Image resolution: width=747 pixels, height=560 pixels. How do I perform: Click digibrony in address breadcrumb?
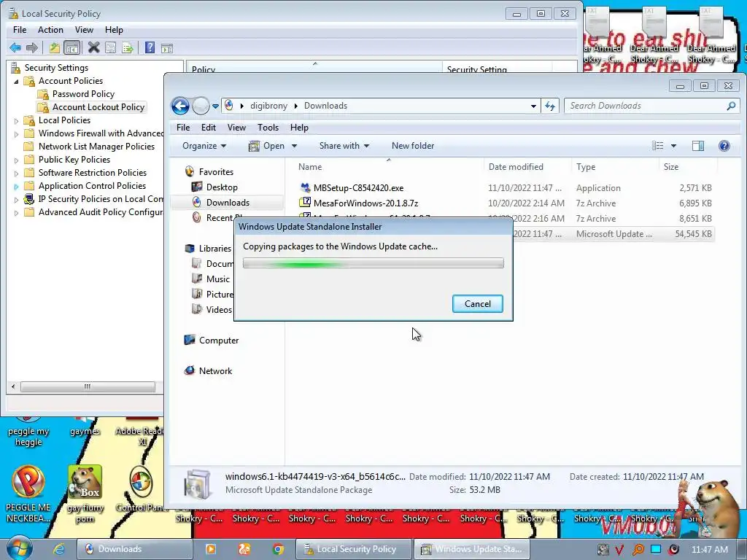(x=268, y=106)
